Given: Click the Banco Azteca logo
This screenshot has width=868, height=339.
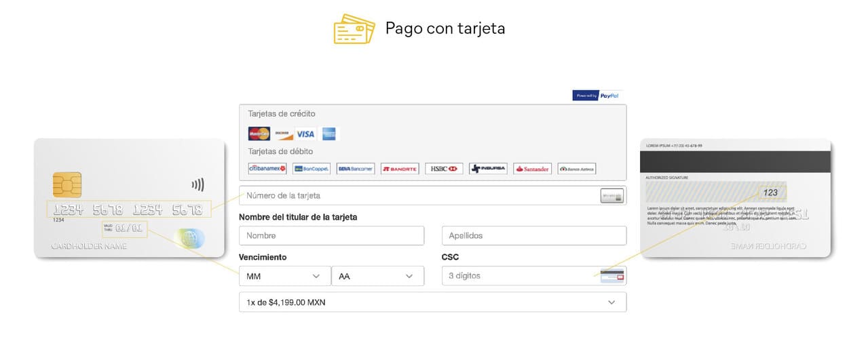Looking at the screenshot, I should tap(576, 168).
